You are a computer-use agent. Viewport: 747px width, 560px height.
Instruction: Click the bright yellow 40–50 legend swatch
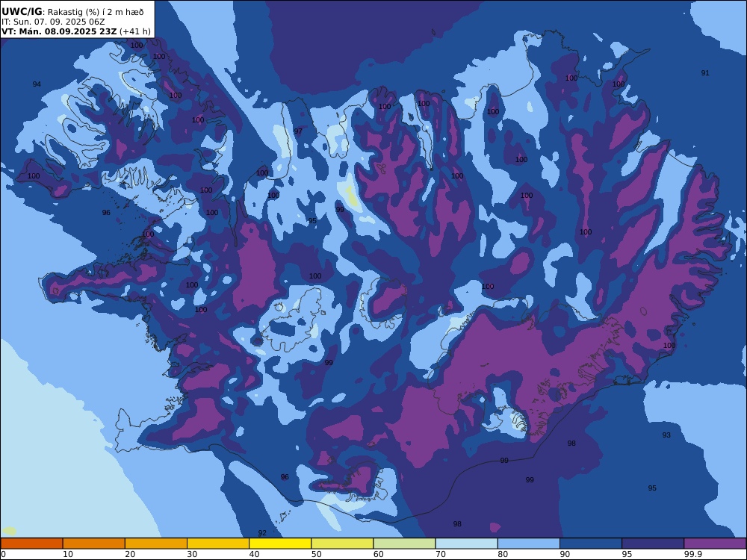(x=280, y=544)
